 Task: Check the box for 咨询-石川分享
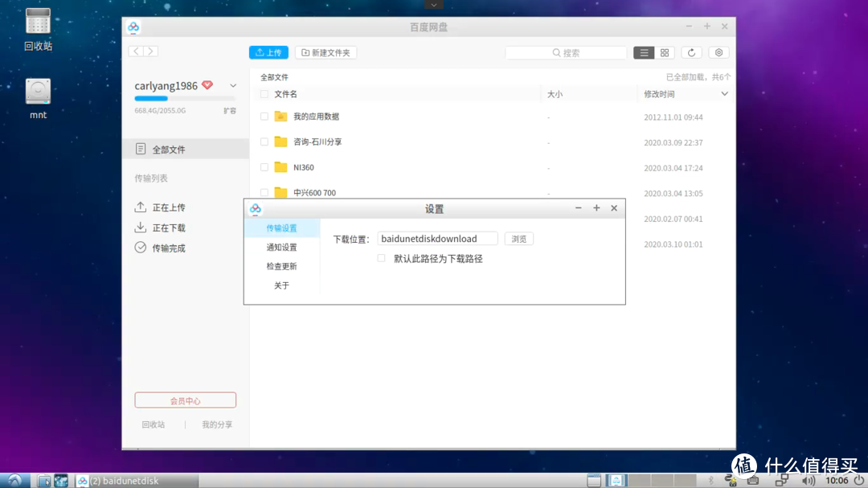click(x=264, y=141)
